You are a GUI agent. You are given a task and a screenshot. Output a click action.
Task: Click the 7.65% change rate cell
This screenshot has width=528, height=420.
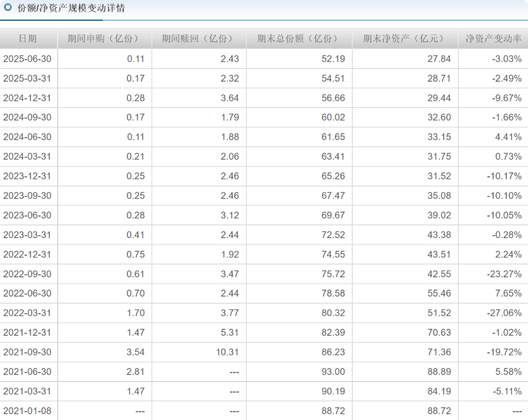click(x=508, y=293)
